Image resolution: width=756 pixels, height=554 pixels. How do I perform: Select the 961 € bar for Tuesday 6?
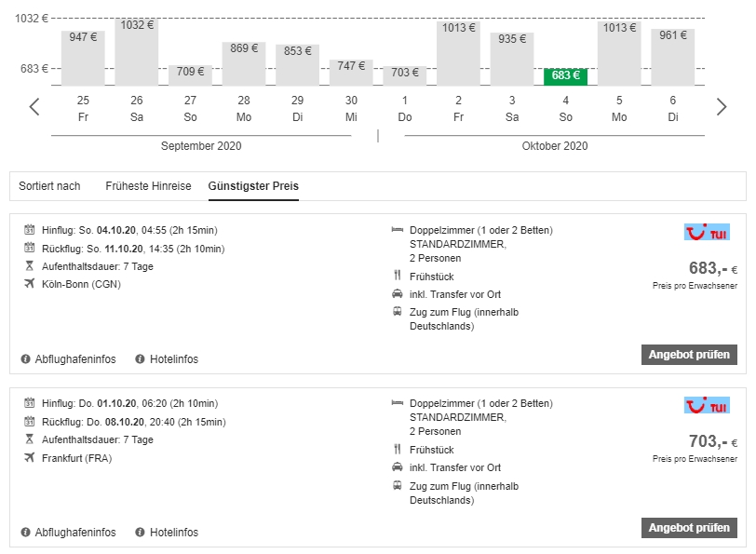point(672,56)
